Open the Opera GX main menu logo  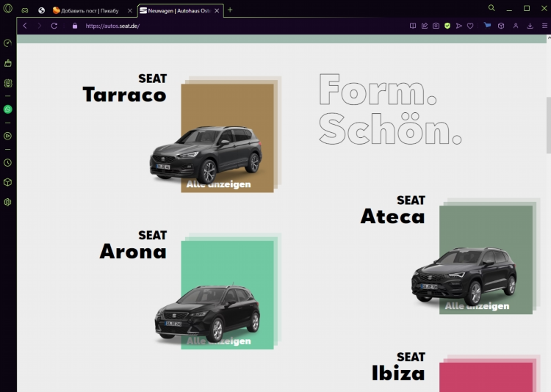(8, 8)
